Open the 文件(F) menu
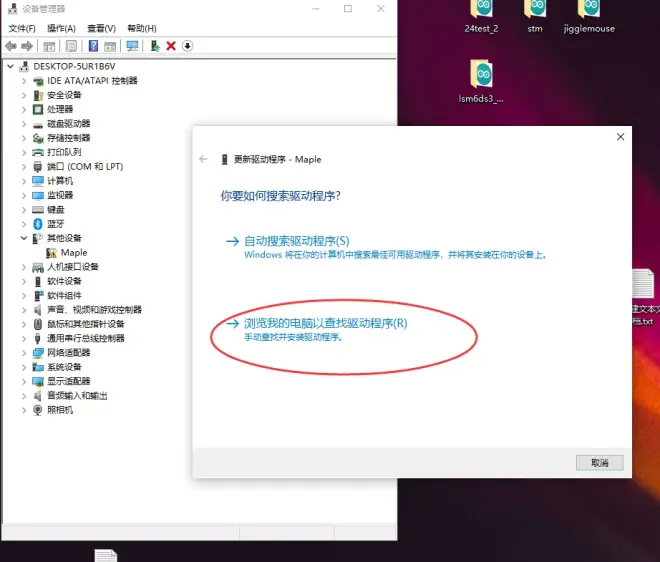This screenshot has height=562, width=660. click(x=22, y=28)
